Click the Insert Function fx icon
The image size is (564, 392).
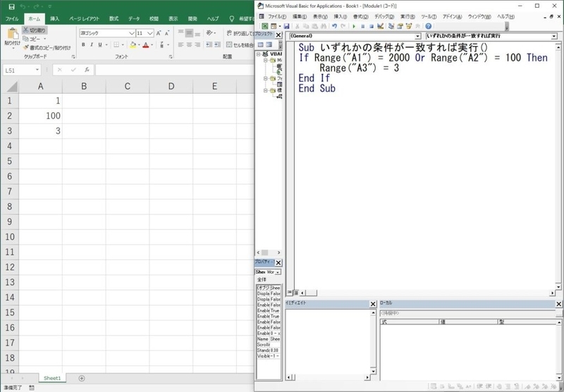(x=87, y=70)
